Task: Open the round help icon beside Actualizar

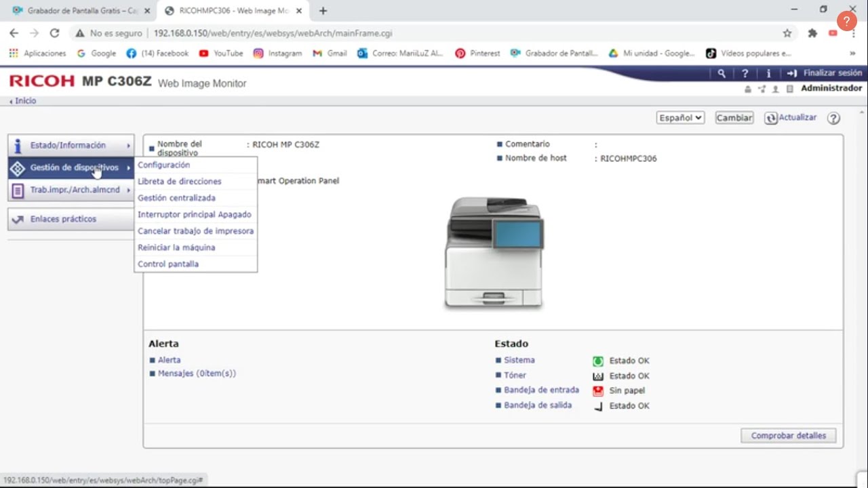Action: [833, 118]
